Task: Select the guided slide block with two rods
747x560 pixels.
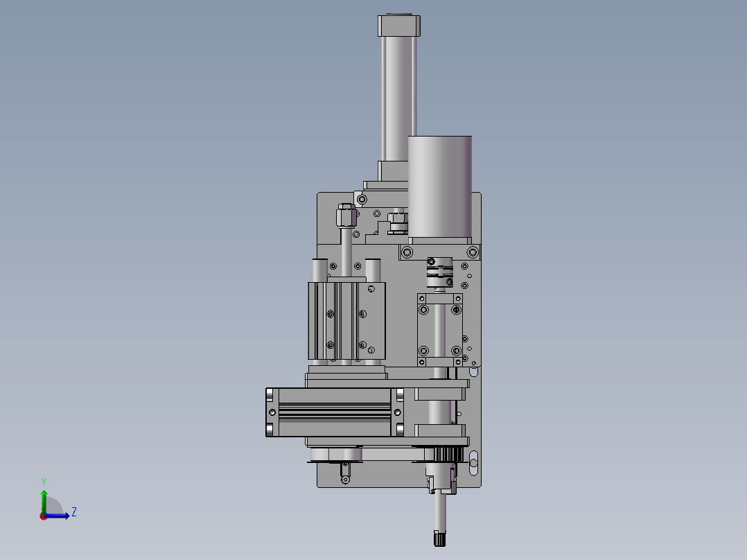Action: point(346,320)
